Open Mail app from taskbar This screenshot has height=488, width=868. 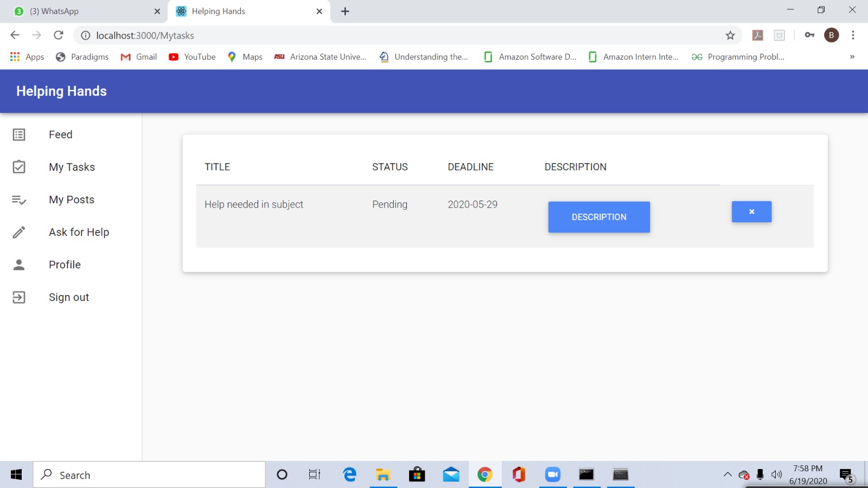451,475
